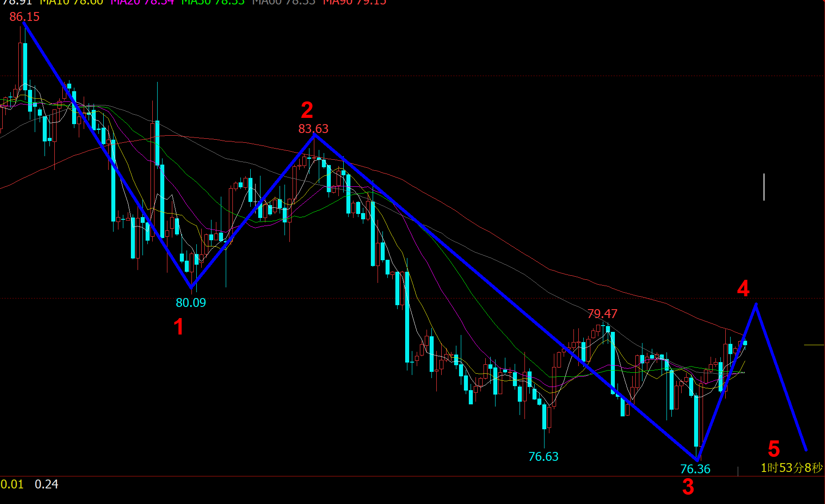This screenshot has height=504, width=825.
Task: Click the 0.01 indicator value at bottom
Action: [x=12, y=484]
